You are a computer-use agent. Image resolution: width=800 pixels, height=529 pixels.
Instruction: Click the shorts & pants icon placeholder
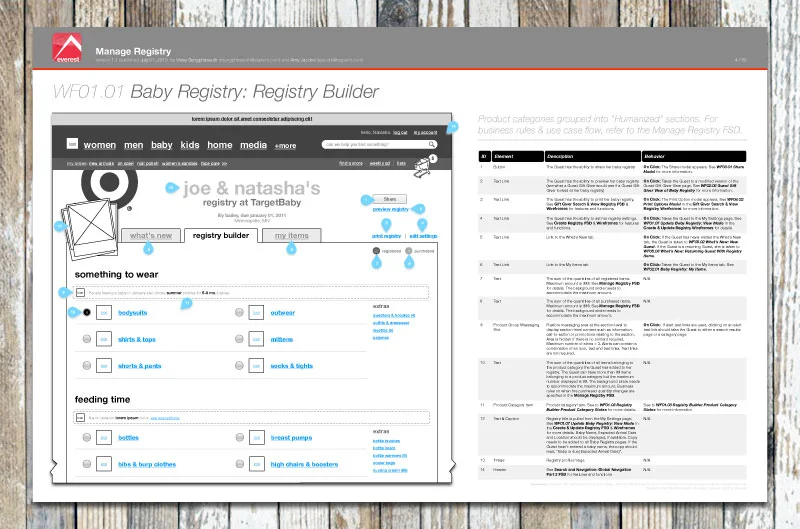coord(104,366)
